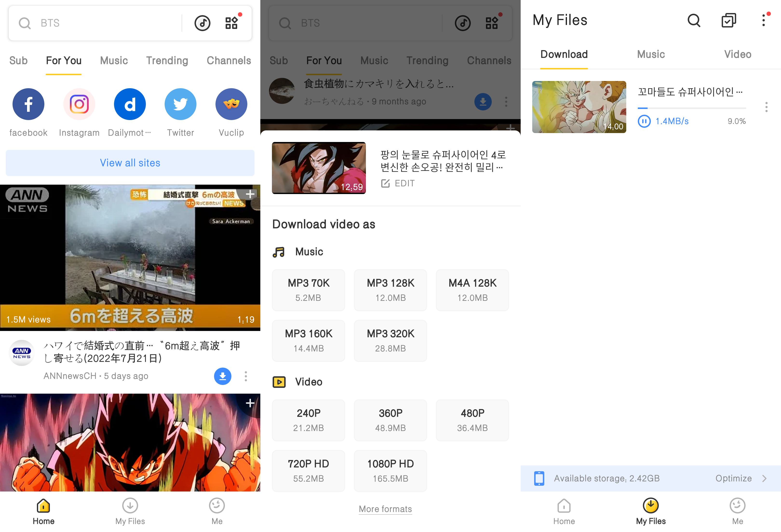Pause the downloading video in My Files
This screenshot has width=781, height=532.
coord(644,121)
